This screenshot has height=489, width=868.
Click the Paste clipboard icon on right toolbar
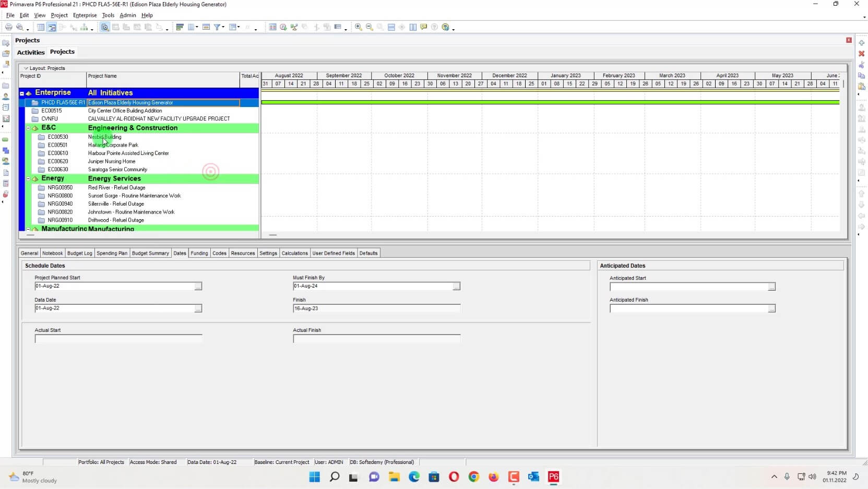click(x=861, y=87)
